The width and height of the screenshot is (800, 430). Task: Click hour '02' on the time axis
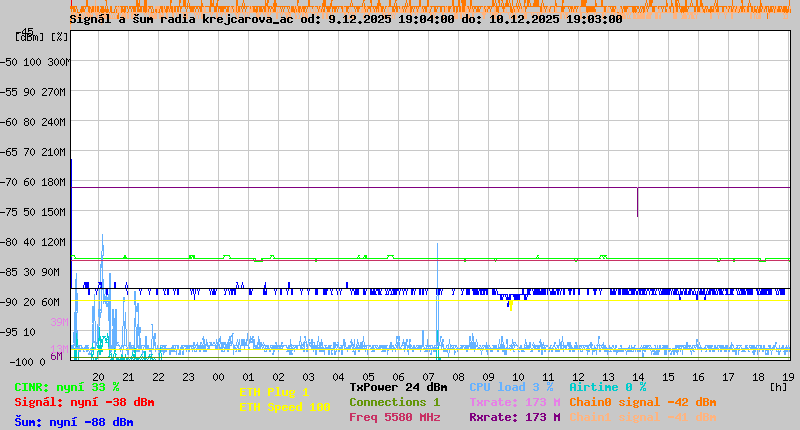(279, 377)
